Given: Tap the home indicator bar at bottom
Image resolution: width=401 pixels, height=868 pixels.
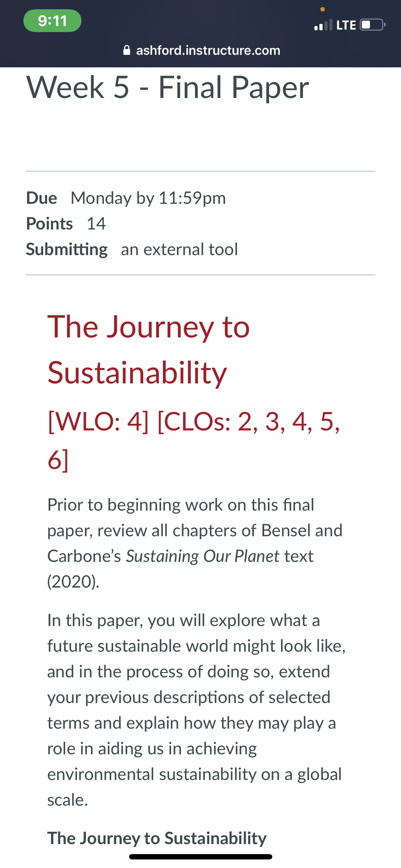Looking at the screenshot, I should click(201, 857).
